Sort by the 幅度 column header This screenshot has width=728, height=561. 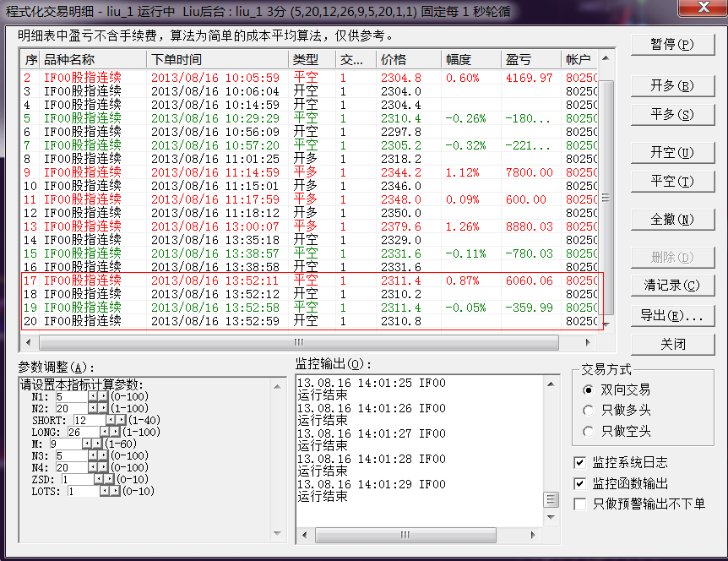pos(471,59)
